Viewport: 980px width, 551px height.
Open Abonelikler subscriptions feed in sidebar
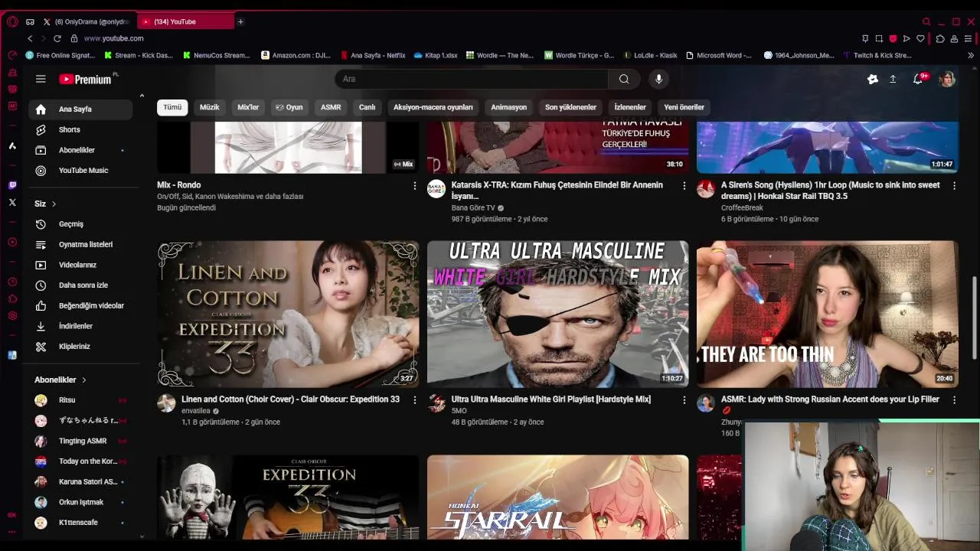(x=80, y=150)
